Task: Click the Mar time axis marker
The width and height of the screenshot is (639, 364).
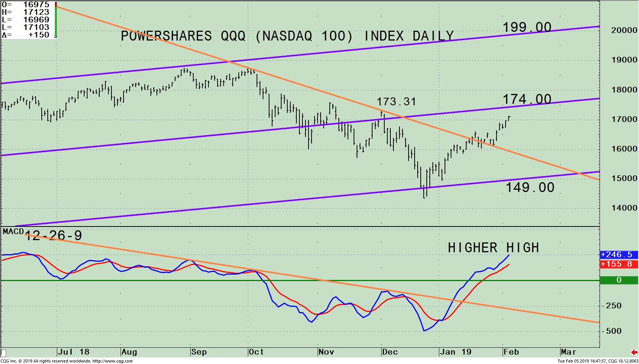Action: pyautogui.click(x=569, y=352)
